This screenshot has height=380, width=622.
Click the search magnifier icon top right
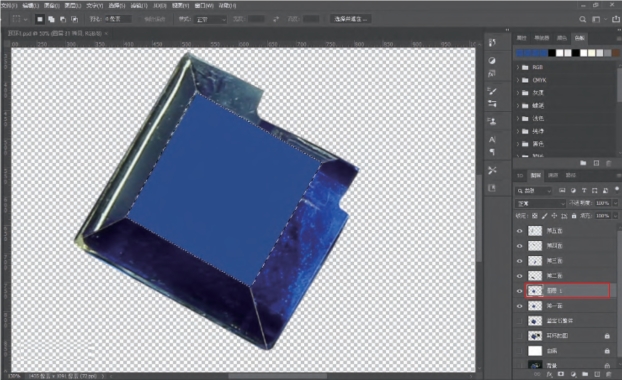582,19
